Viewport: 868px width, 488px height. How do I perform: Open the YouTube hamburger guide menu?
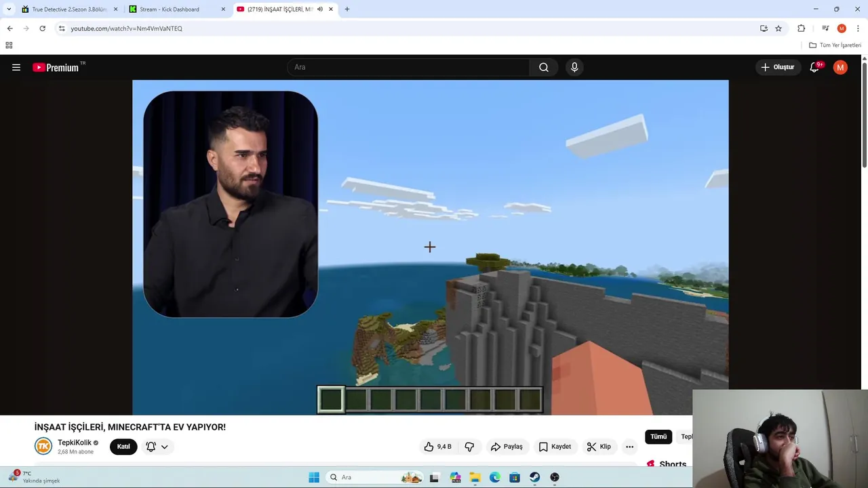pyautogui.click(x=16, y=67)
